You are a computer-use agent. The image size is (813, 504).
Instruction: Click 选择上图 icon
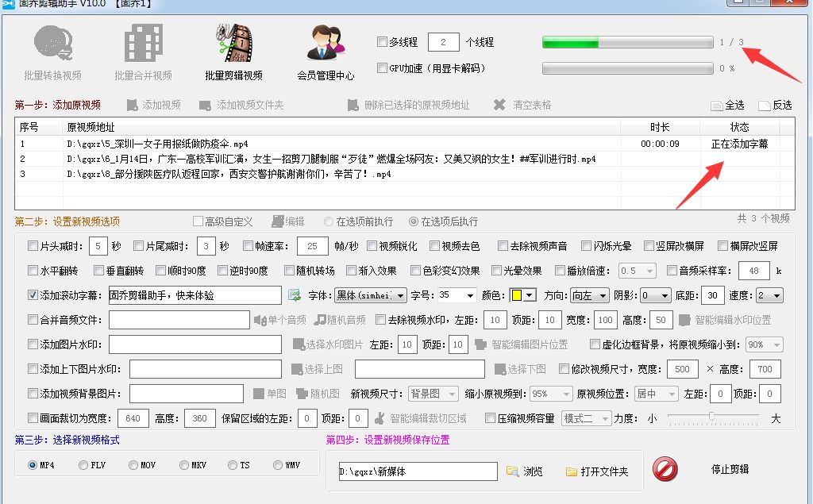(297, 369)
